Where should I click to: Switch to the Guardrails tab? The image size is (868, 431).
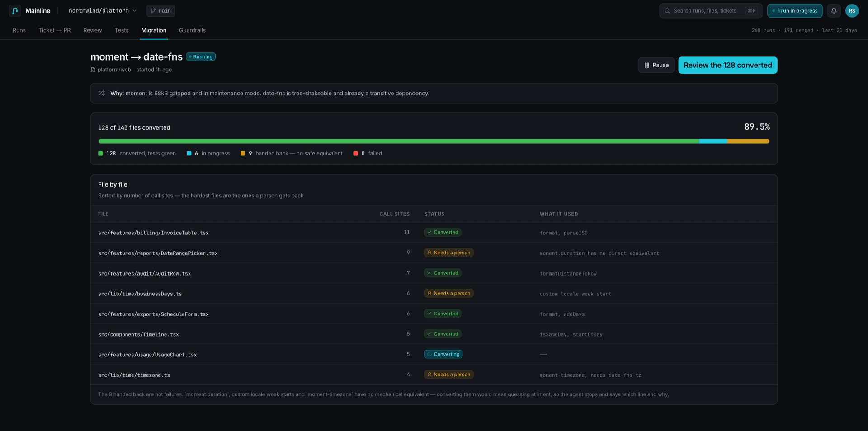[x=192, y=30]
